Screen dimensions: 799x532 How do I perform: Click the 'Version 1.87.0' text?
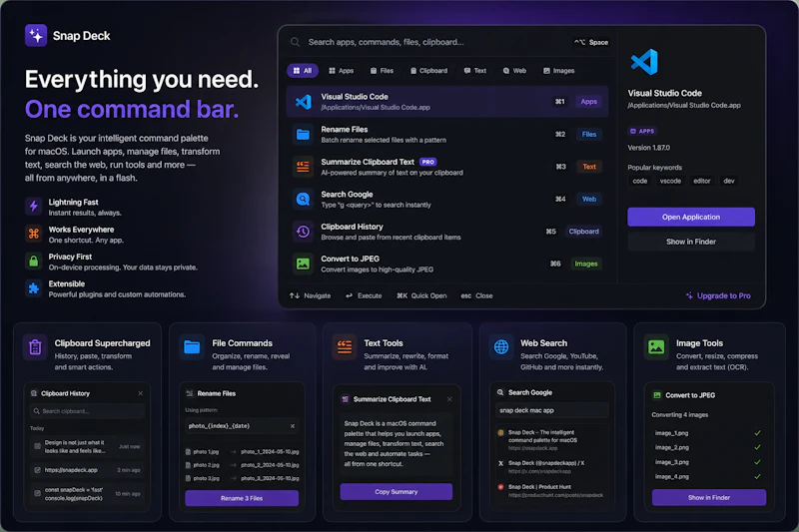[x=648, y=148]
